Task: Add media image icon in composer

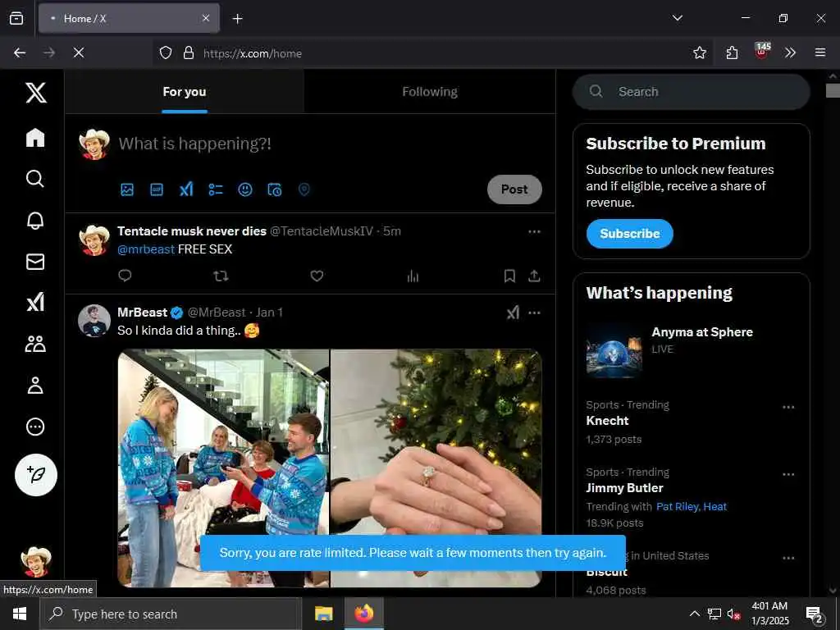Action: [x=127, y=189]
